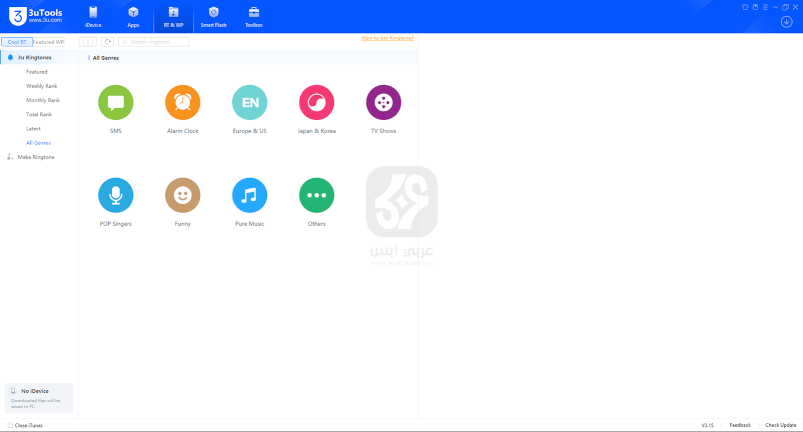Click the SMS label text
This screenshot has width=803, height=432.
116,131
